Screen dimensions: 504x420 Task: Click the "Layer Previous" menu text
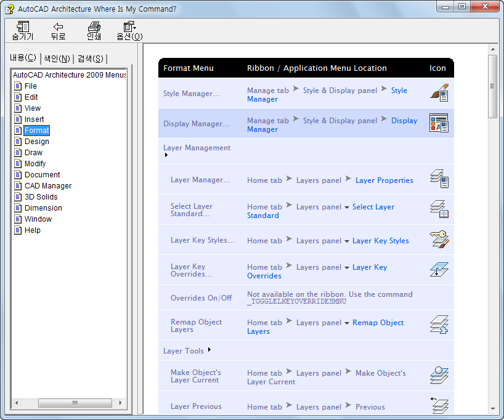(x=196, y=406)
